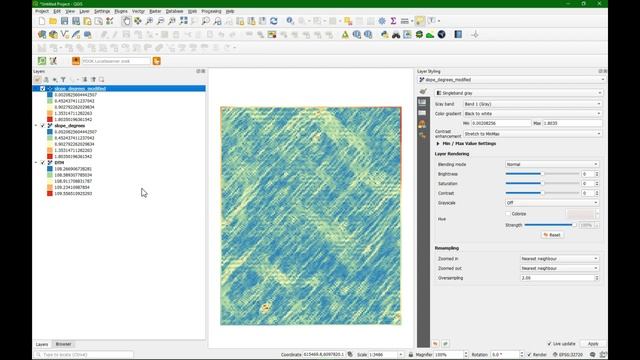Adjust the Brightness slider
The width and height of the screenshot is (640, 360).
point(542,174)
